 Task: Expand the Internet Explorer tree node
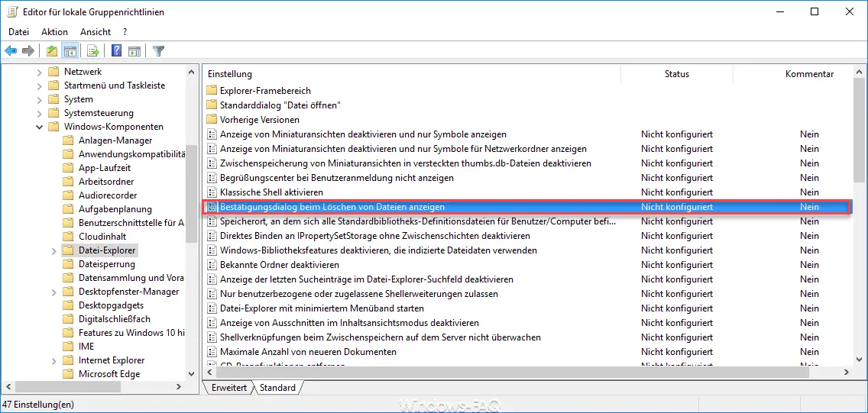[53, 360]
